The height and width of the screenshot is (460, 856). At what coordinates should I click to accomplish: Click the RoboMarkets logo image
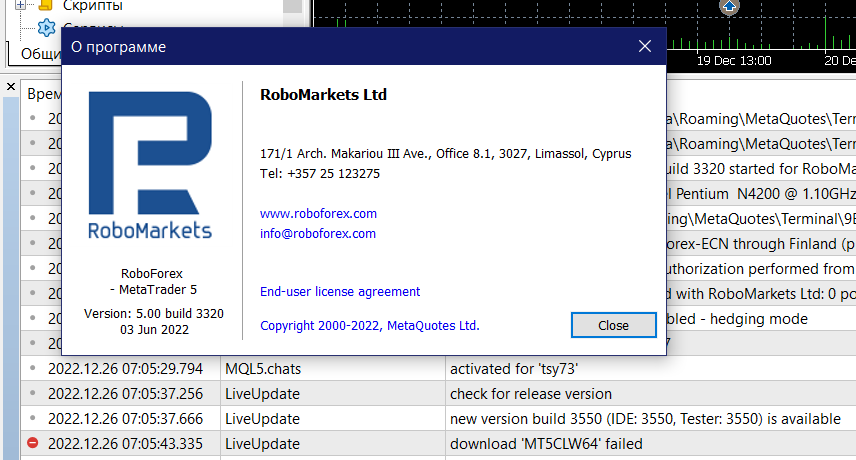pos(150,165)
